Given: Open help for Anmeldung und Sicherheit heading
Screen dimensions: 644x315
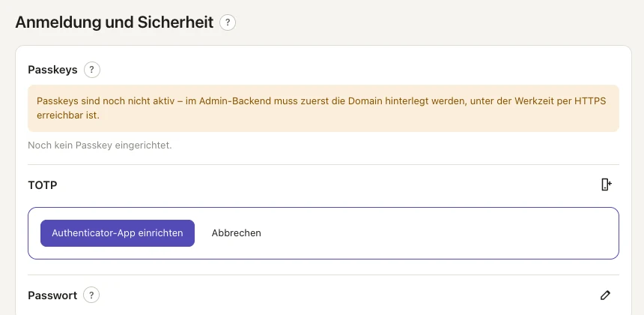Looking at the screenshot, I should coord(228,22).
